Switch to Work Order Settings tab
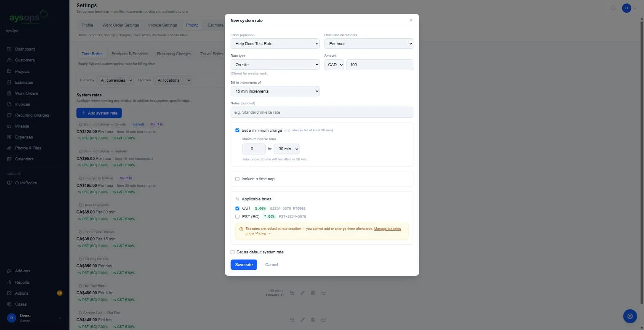Image resolution: width=644 pixels, height=330 pixels. point(120,25)
